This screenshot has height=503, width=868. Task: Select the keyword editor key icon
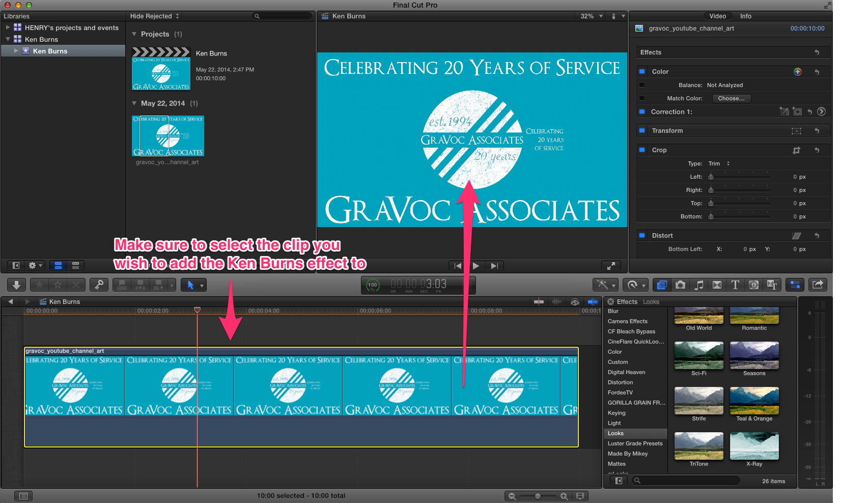click(x=99, y=285)
